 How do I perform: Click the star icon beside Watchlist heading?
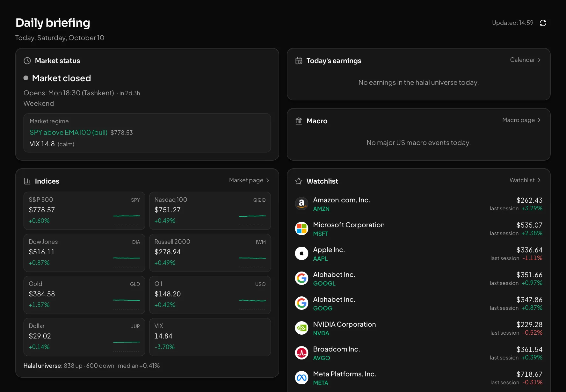299,181
